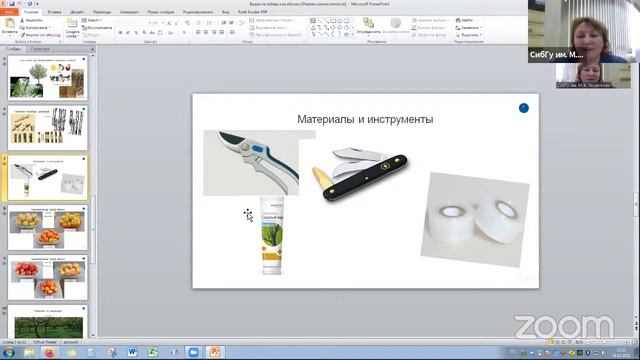Click the PowerPoint taskbar icon
Image resolution: width=640 pixels, height=360 pixels.
215,352
